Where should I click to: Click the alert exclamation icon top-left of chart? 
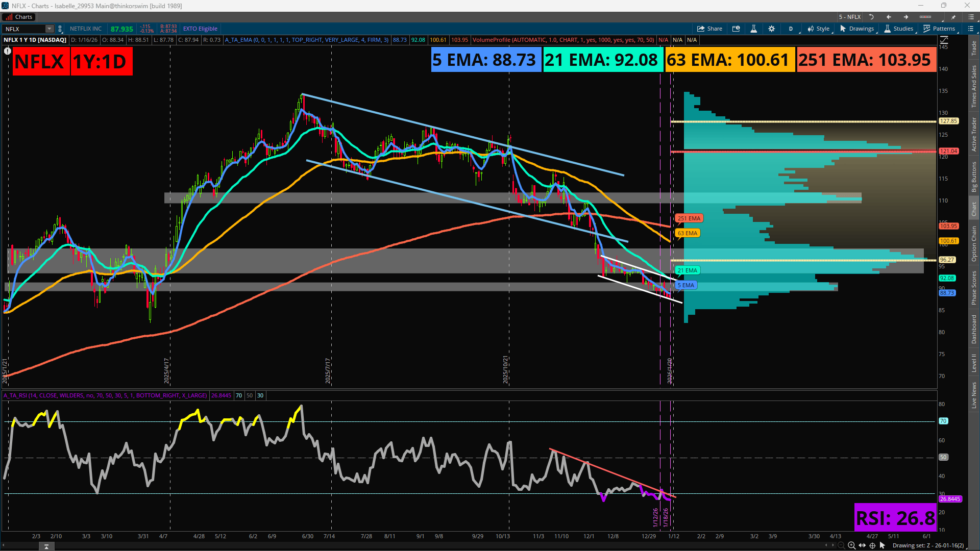7,51
